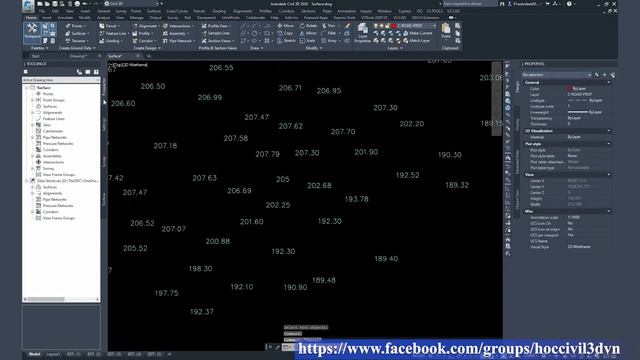Collapse the Misc properties section
Image resolution: width=640 pixels, height=360 pixels.
609,211
